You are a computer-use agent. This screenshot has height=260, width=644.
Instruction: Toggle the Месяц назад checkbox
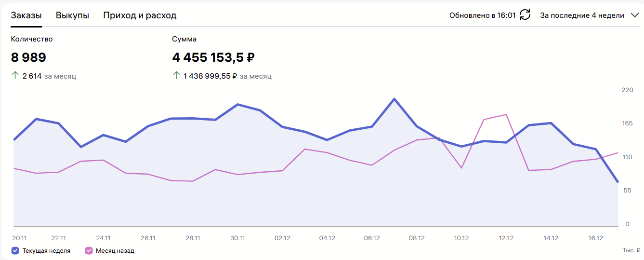[89, 250]
